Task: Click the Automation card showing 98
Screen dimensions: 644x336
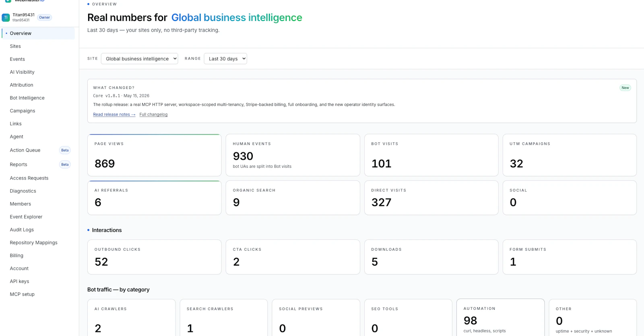Action: tap(500, 317)
